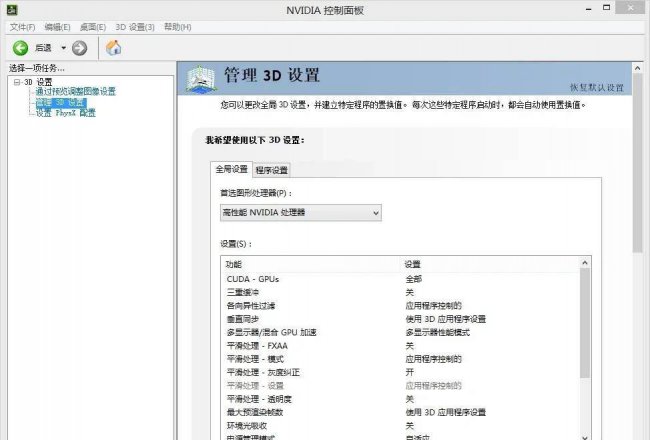Open the 编辑(E) menu

57,27
